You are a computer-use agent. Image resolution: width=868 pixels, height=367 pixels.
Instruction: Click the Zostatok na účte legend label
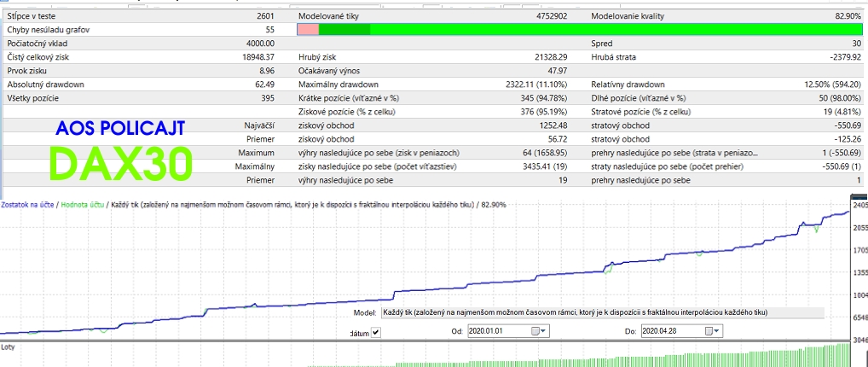point(27,205)
